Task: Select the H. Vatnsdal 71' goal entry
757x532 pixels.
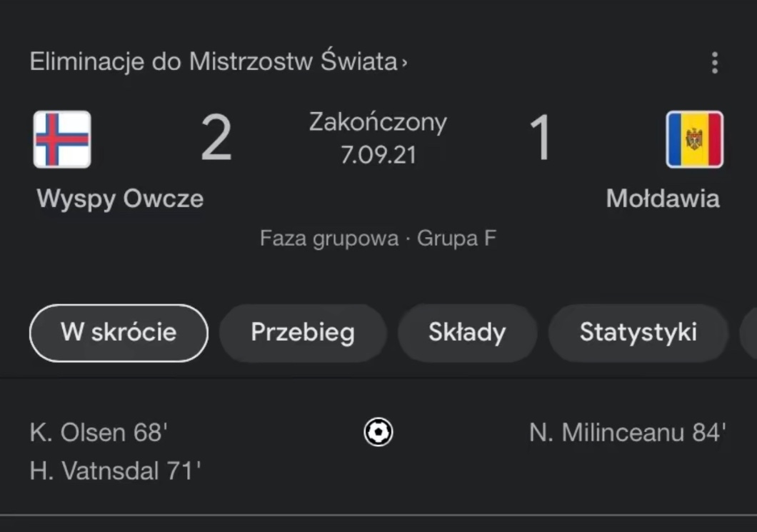Action: pyautogui.click(x=115, y=471)
